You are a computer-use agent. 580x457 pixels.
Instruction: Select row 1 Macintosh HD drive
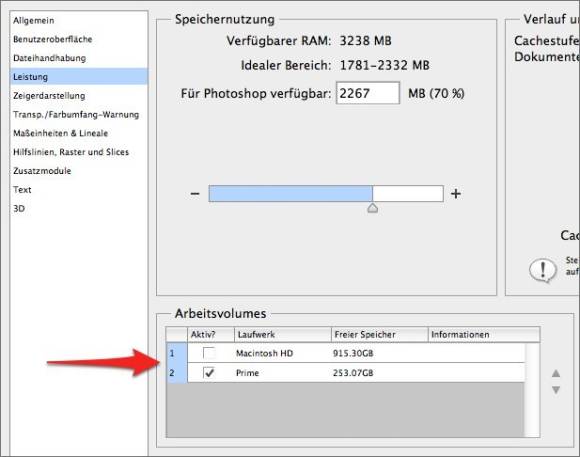345,353
